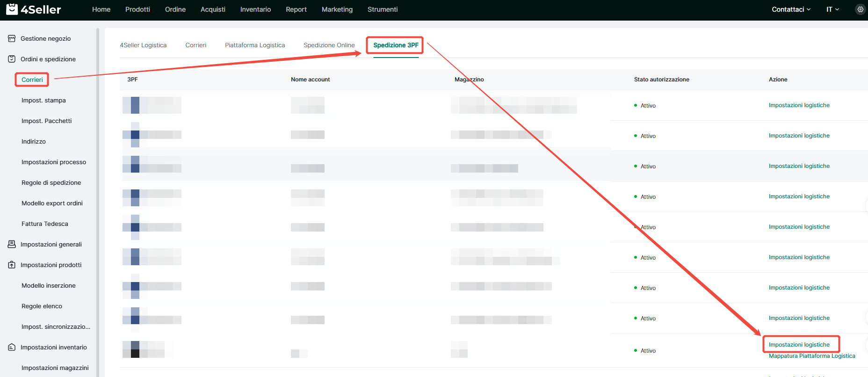Viewport: 868px width, 377px height.
Task: Click the Impostazioni prodotti sidebar icon
Action: click(12, 265)
